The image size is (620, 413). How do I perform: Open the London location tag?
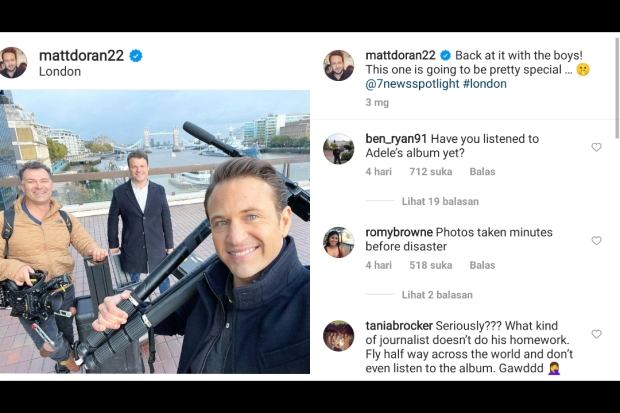(x=60, y=72)
